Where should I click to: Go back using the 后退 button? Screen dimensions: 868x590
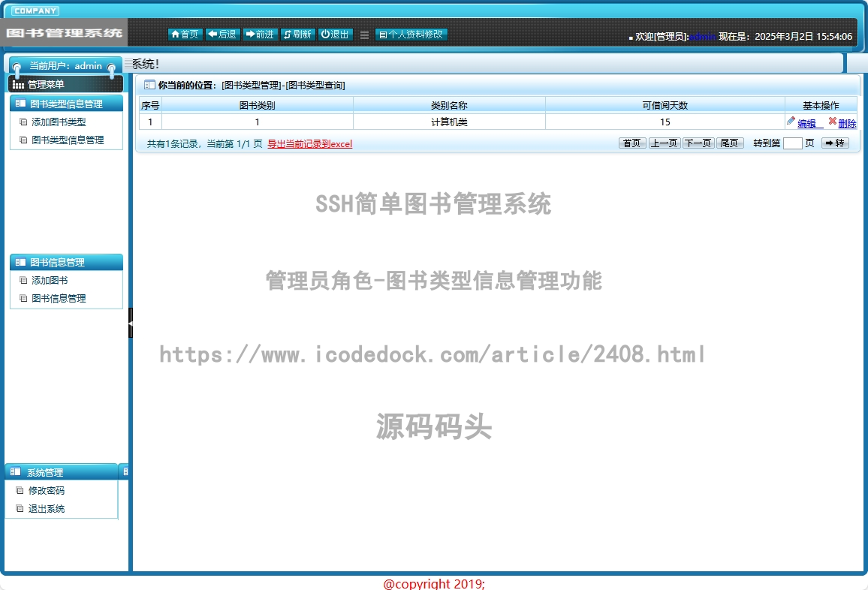click(223, 35)
